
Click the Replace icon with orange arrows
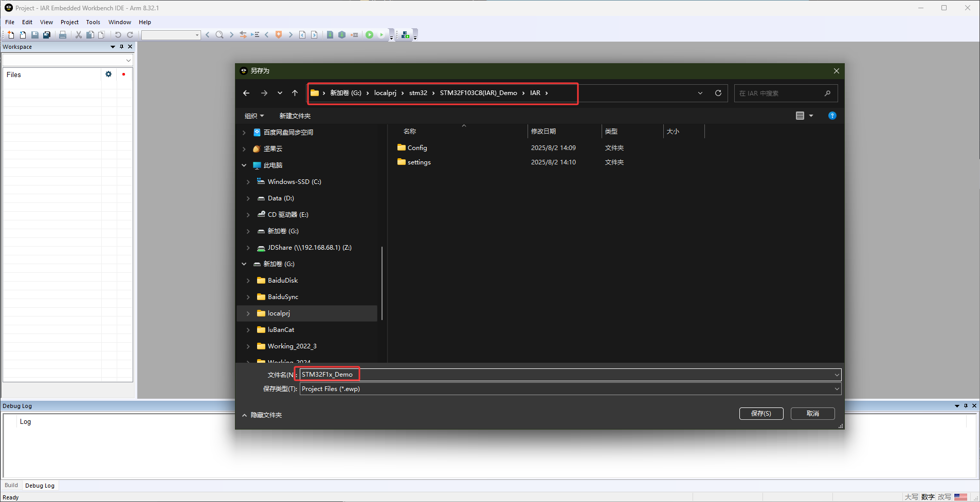click(x=243, y=35)
